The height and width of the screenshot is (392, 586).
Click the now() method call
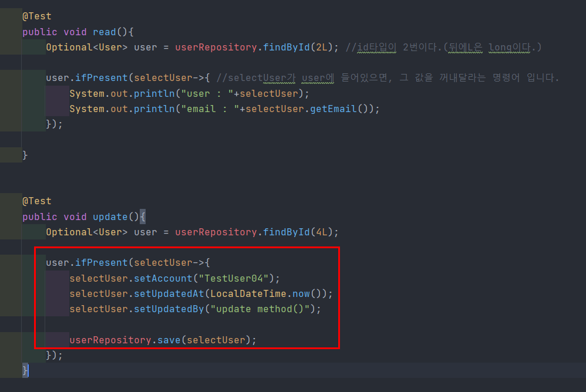pos(301,293)
